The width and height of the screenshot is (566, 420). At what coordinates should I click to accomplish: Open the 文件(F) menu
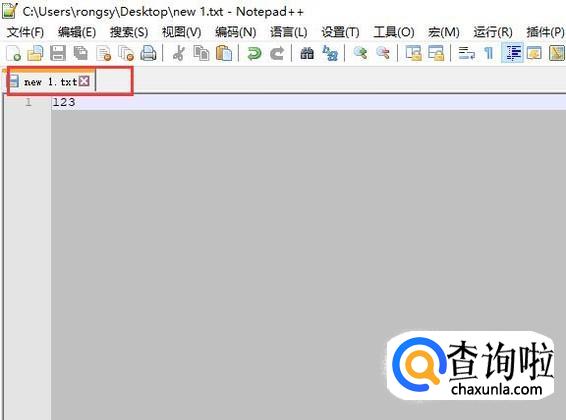point(25,32)
